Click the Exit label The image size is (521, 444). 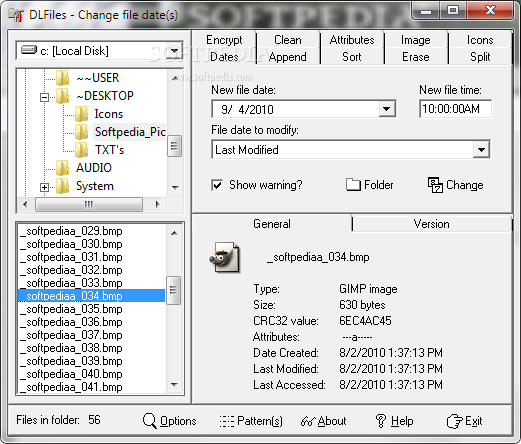474,421
